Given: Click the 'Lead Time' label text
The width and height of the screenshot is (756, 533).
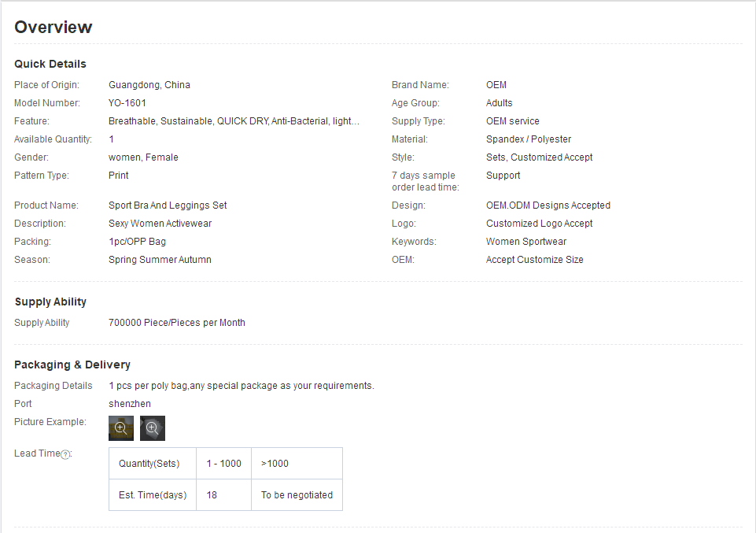Looking at the screenshot, I should click(x=37, y=453).
